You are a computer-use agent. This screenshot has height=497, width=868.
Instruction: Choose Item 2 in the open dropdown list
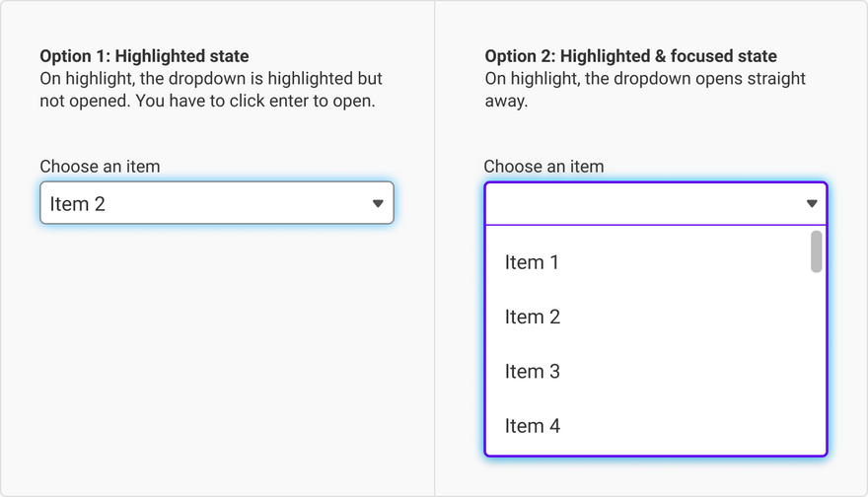pyautogui.click(x=533, y=317)
